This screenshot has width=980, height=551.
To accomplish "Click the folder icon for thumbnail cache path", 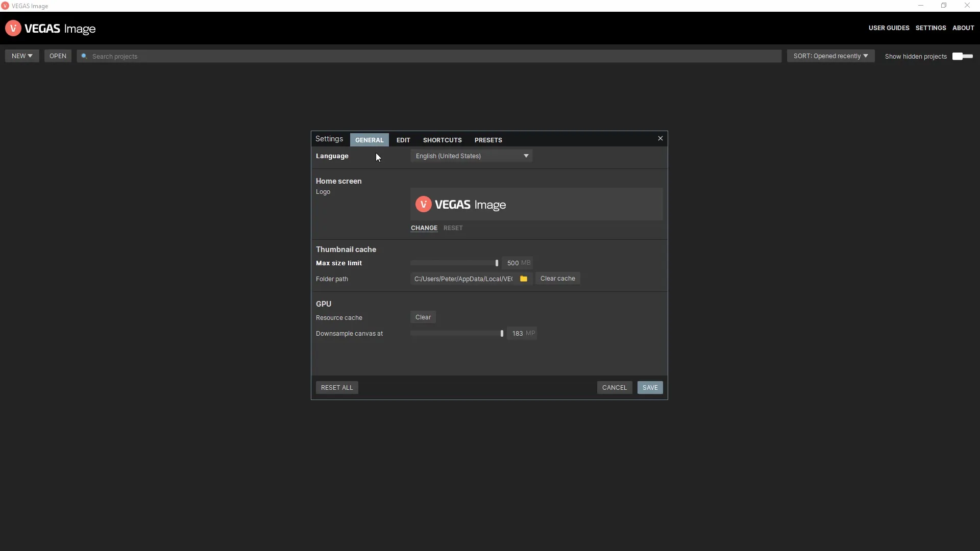I will coord(524,278).
